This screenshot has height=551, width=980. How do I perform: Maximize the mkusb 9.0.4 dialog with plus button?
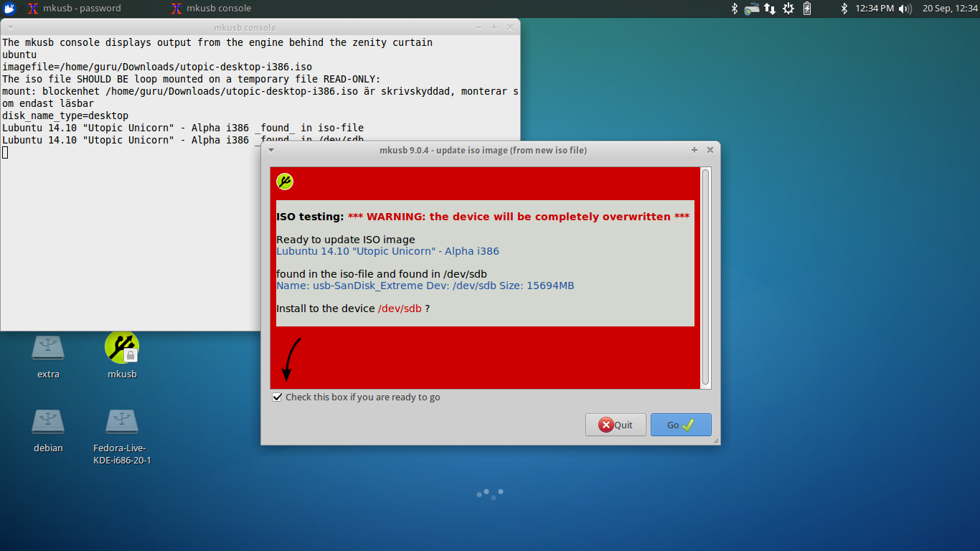[694, 150]
